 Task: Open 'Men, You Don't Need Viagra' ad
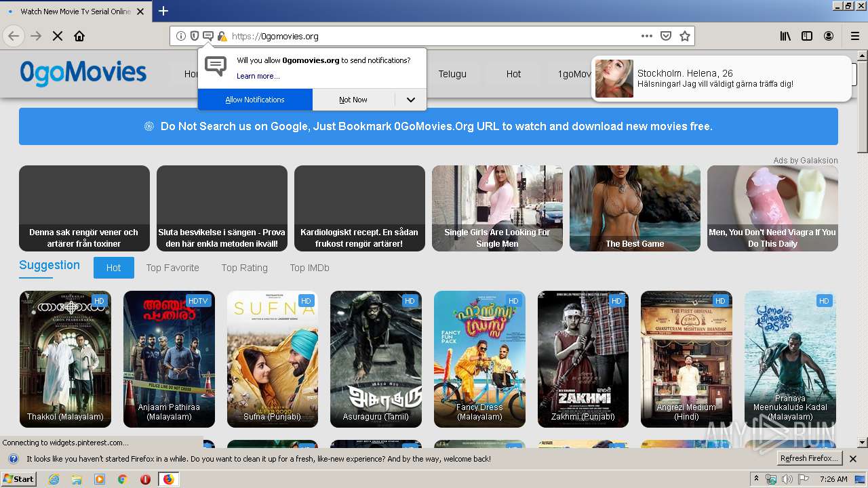click(x=772, y=208)
